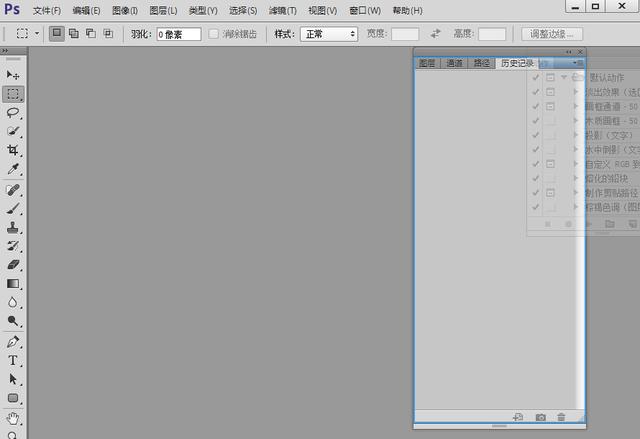
Task: Select the Brush tool
Action: pos(13,209)
